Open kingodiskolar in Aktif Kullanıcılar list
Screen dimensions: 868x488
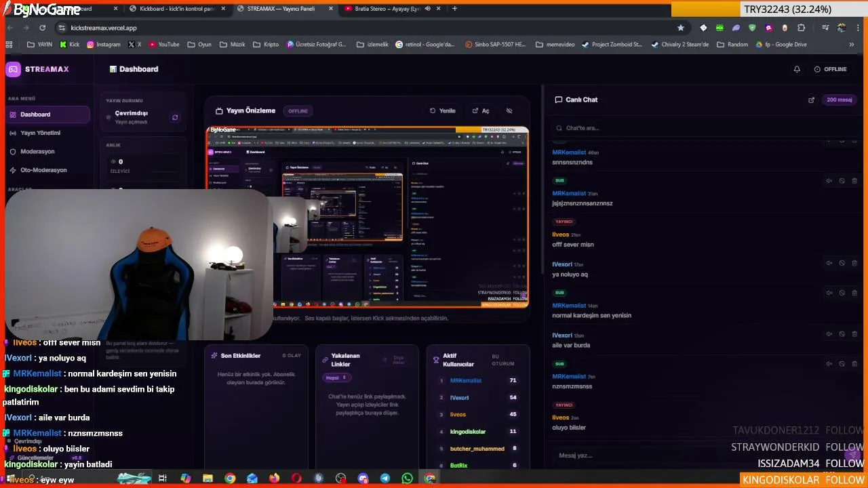[468, 432]
